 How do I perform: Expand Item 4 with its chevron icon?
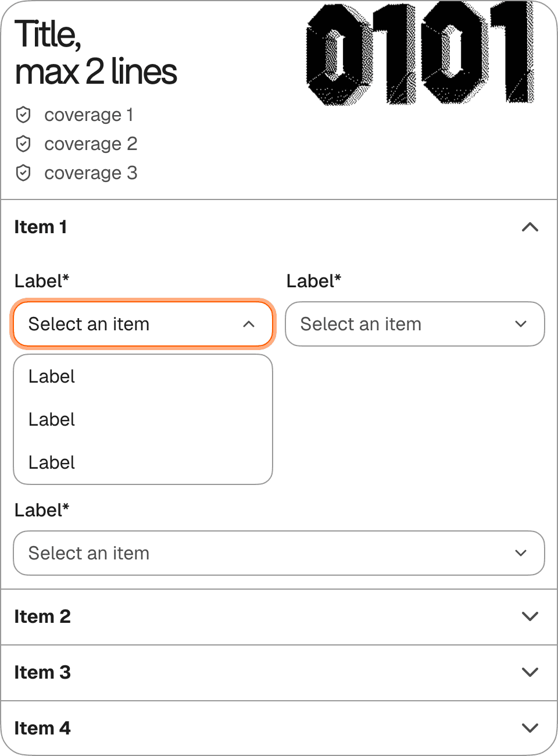tap(530, 728)
